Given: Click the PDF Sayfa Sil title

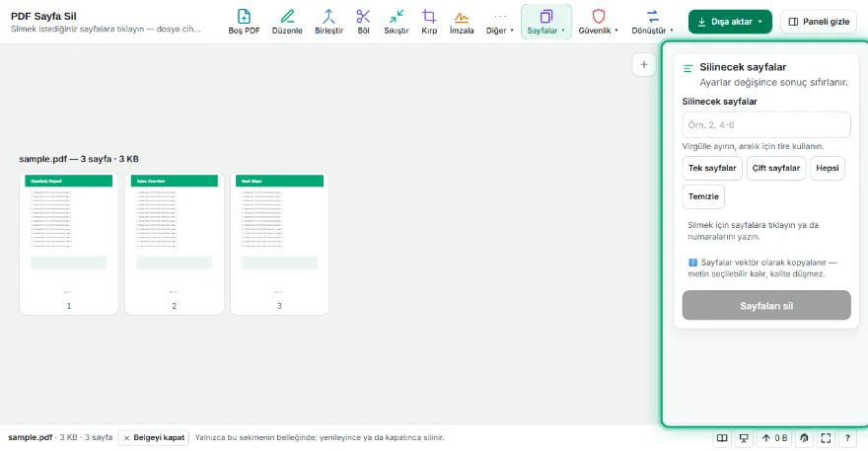Looking at the screenshot, I should 43,16.
